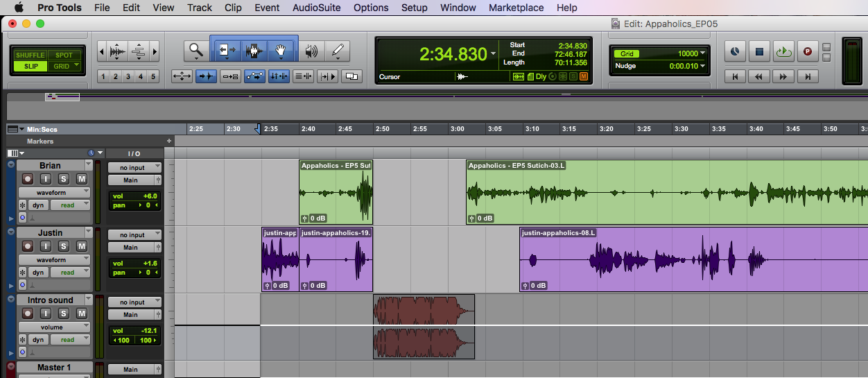Select the Intro sound audio clip
Viewport: 868px width, 378px height.
[424, 327]
